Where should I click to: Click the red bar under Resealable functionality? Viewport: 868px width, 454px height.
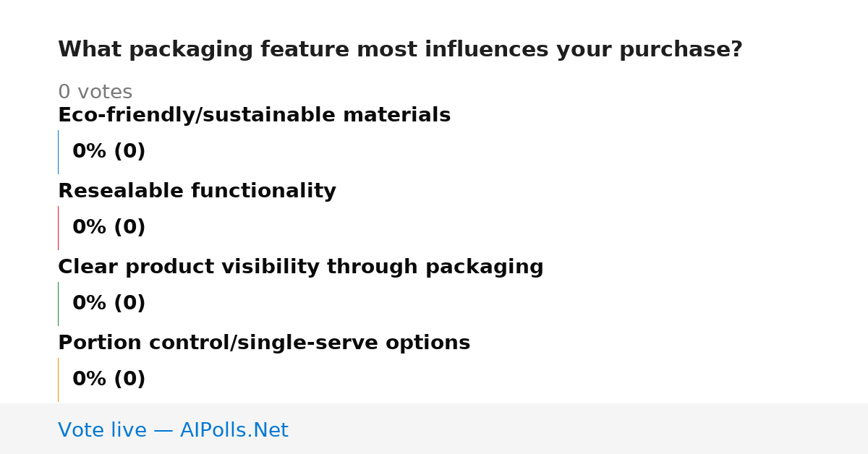[x=58, y=228]
